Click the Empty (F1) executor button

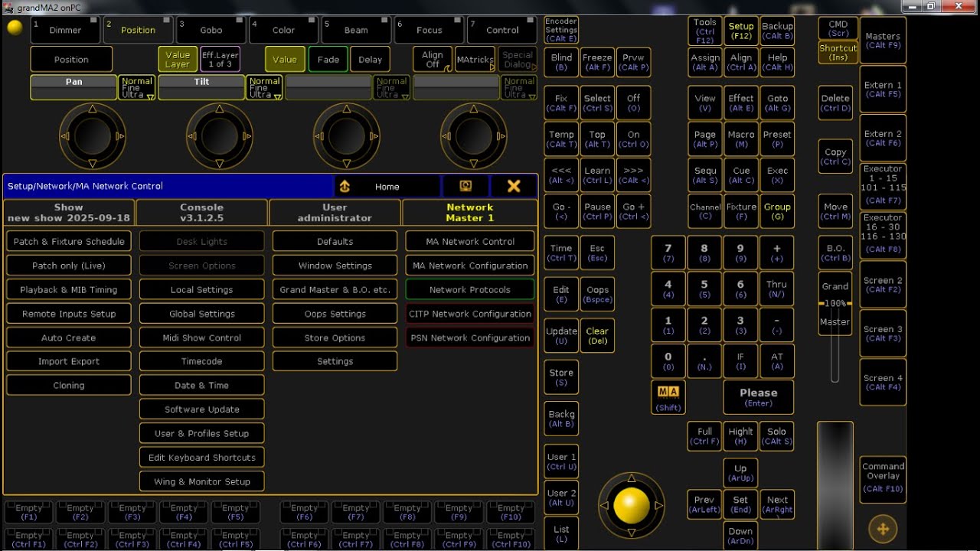tap(29, 512)
